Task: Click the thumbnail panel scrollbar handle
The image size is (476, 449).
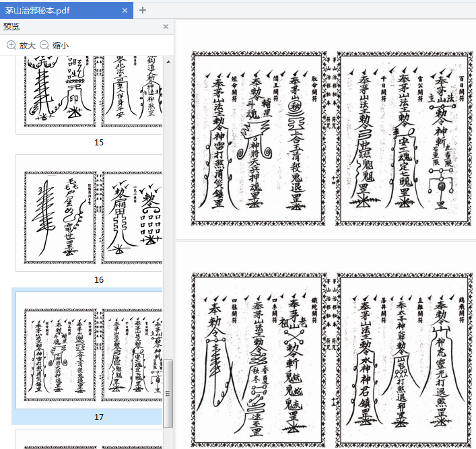Action: pos(168,393)
